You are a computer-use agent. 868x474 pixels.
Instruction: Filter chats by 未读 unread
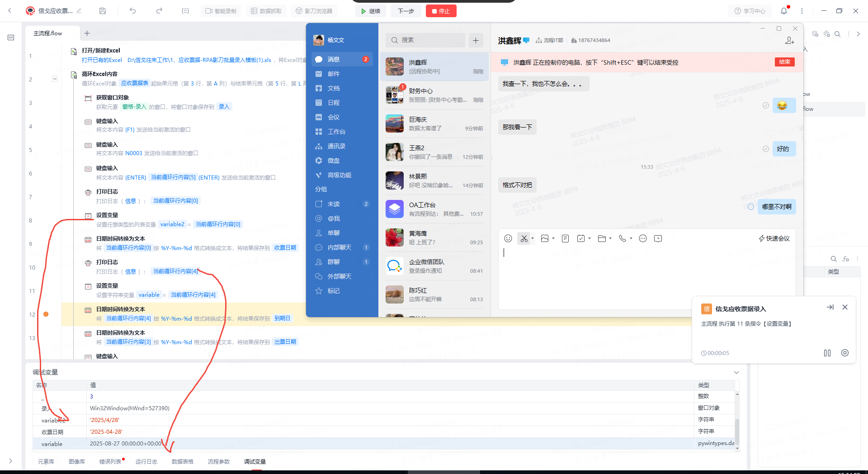(x=342, y=204)
